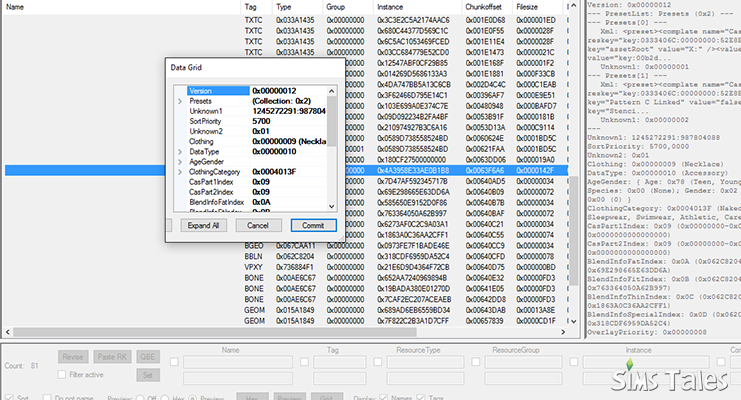Click scroll right arrow of resource list
The height and width of the screenshot is (400, 741).
coord(563,332)
